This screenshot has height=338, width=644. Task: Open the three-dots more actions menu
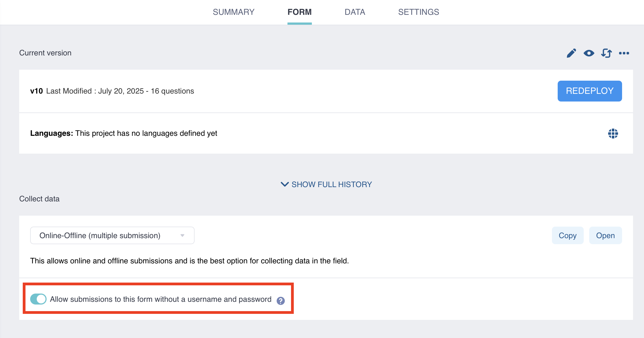point(624,53)
